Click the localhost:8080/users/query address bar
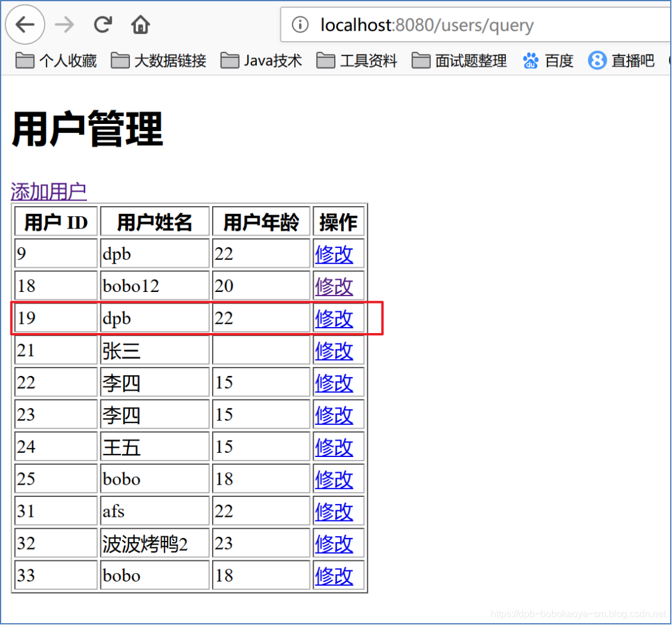 [x=476, y=25]
